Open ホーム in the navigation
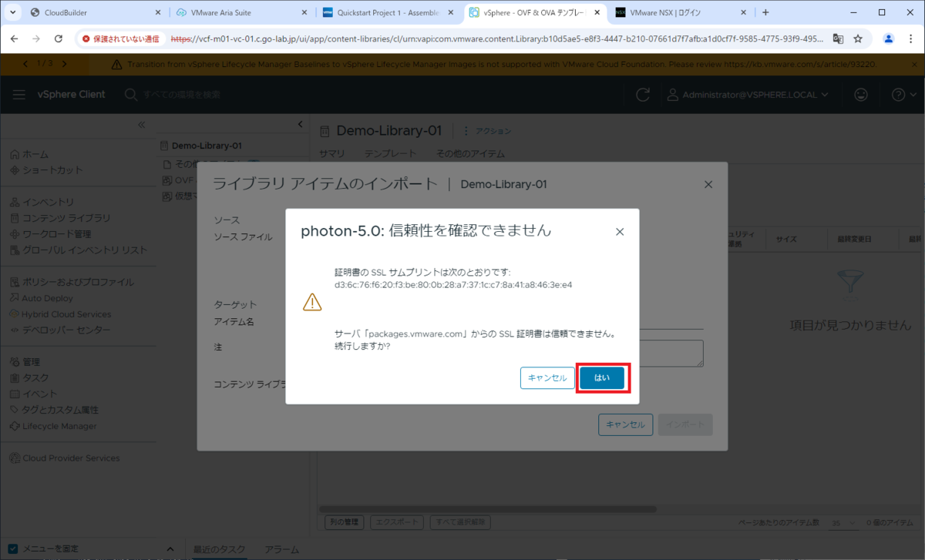The image size is (925, 560). pyautogui.click(x=35, y=154)
